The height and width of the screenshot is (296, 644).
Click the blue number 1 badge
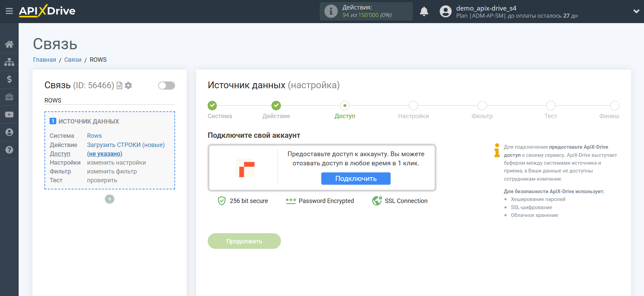(53, 121)
